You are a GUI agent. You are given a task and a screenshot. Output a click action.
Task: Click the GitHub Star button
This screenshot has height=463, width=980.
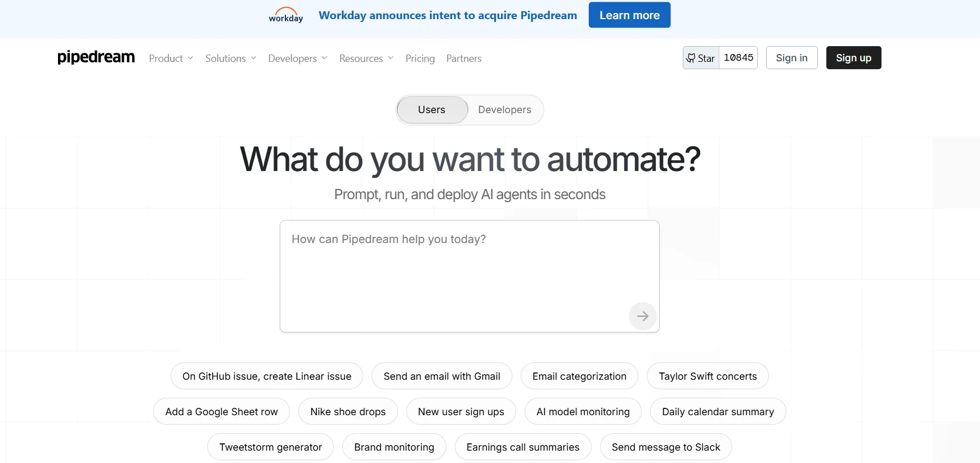pos(701,58)
